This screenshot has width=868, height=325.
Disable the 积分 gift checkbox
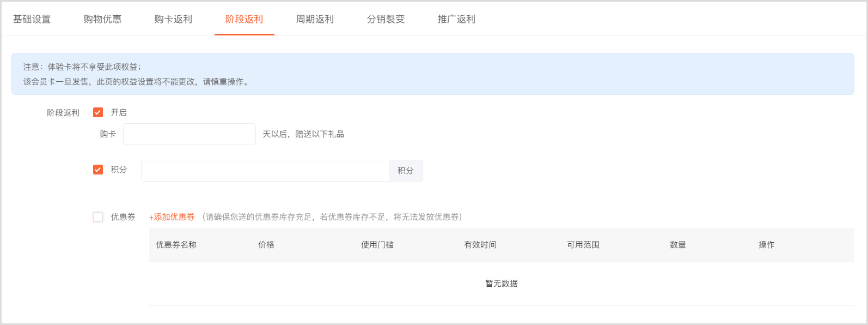tap(98, 170)
